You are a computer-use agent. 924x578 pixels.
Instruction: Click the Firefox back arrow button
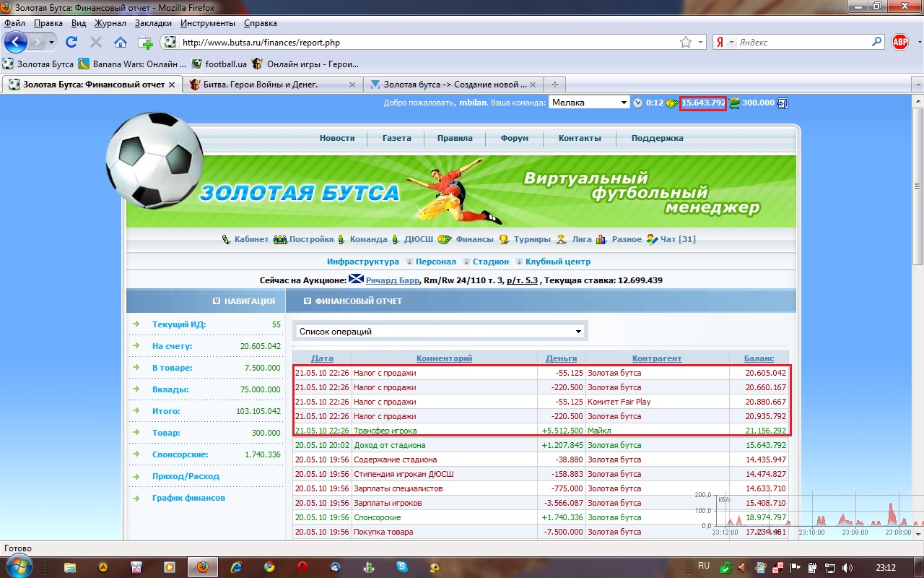[16, 42]
